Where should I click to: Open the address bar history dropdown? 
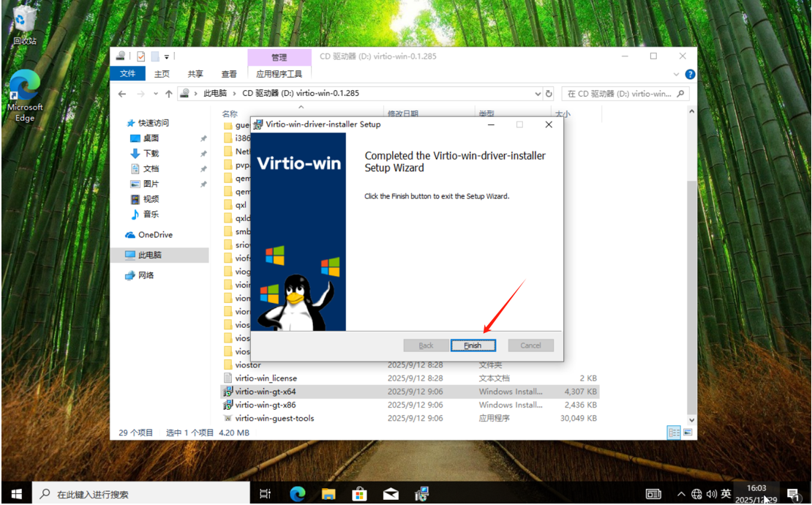[x=538, y=94]
